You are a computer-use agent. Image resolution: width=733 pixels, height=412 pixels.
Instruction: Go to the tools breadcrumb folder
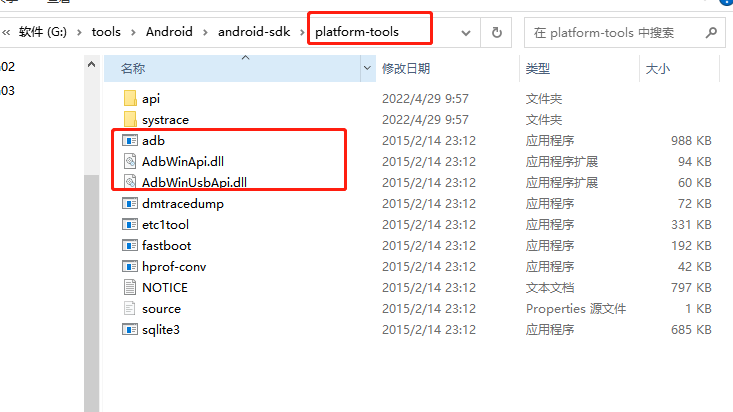click(x=106, y=32)
